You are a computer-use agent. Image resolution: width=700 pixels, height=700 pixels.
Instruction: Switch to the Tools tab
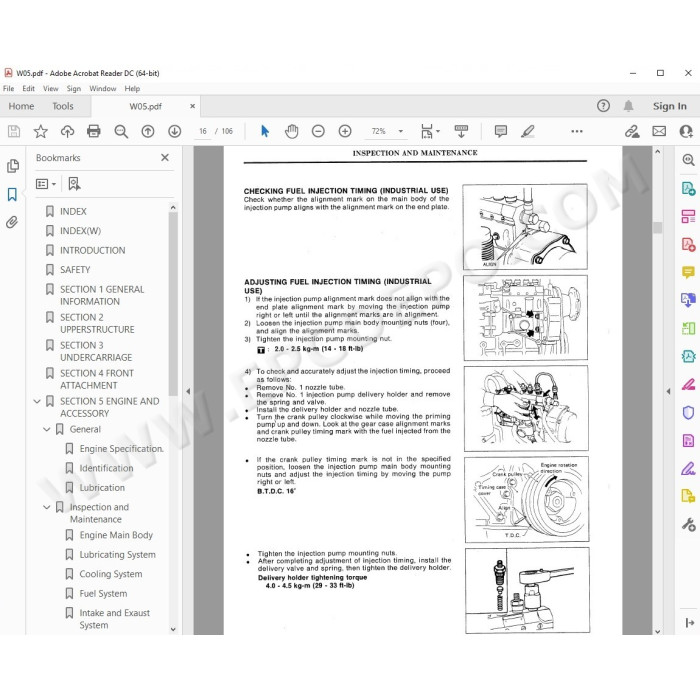(62, 106)
